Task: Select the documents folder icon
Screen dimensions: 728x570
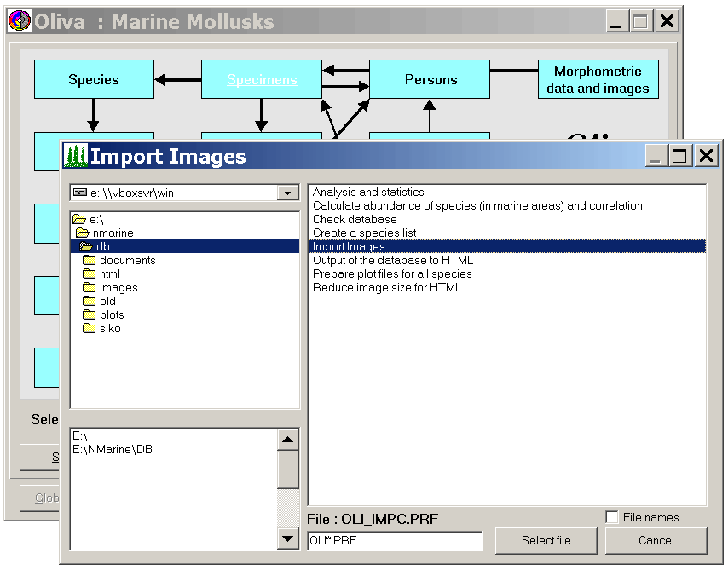Action: [88, 261]
